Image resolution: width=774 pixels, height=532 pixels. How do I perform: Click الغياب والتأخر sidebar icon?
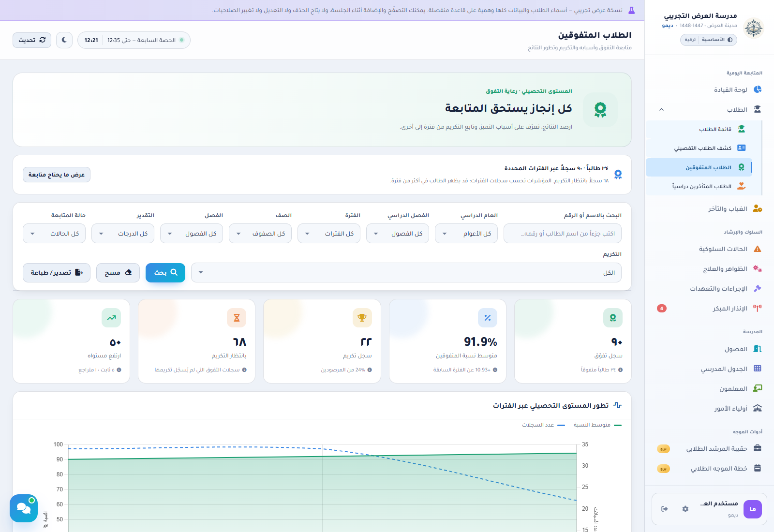(x=758, y=209)
